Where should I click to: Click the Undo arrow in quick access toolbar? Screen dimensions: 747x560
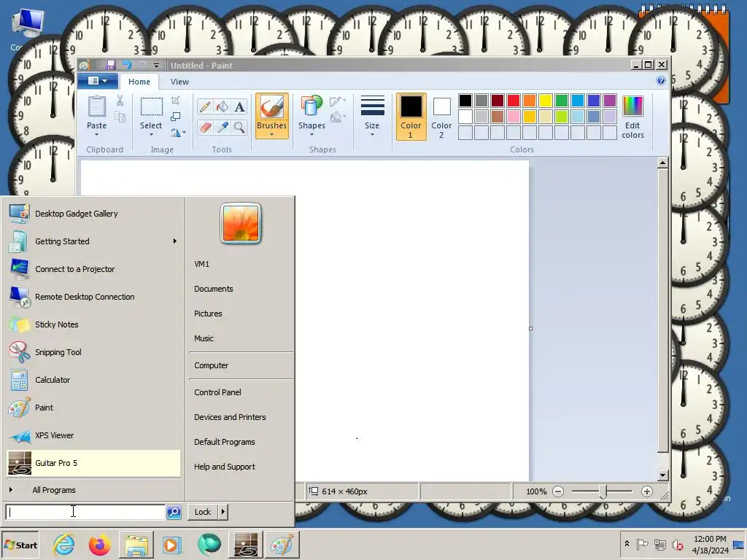(127, 65)
